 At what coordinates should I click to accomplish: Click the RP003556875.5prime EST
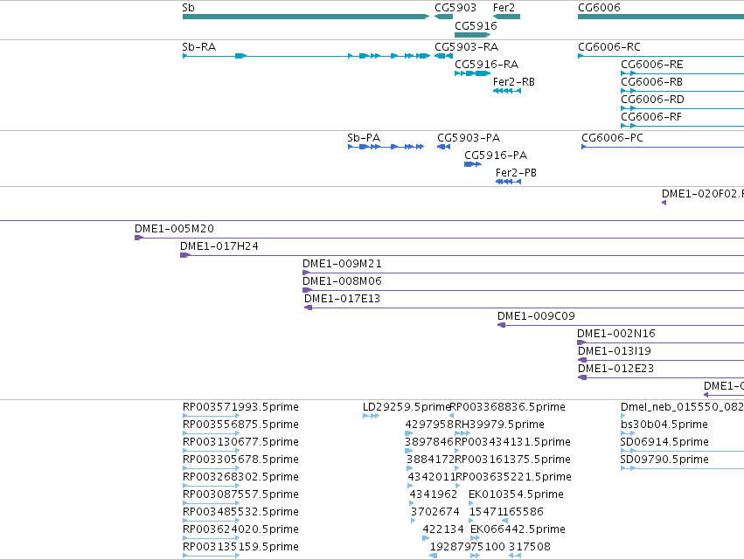click(x=212, y=433)
